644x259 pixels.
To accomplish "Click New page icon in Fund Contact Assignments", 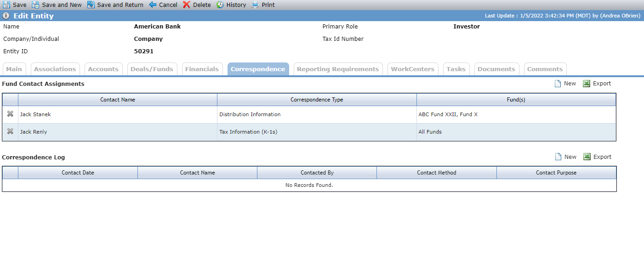I will point(558,84).
